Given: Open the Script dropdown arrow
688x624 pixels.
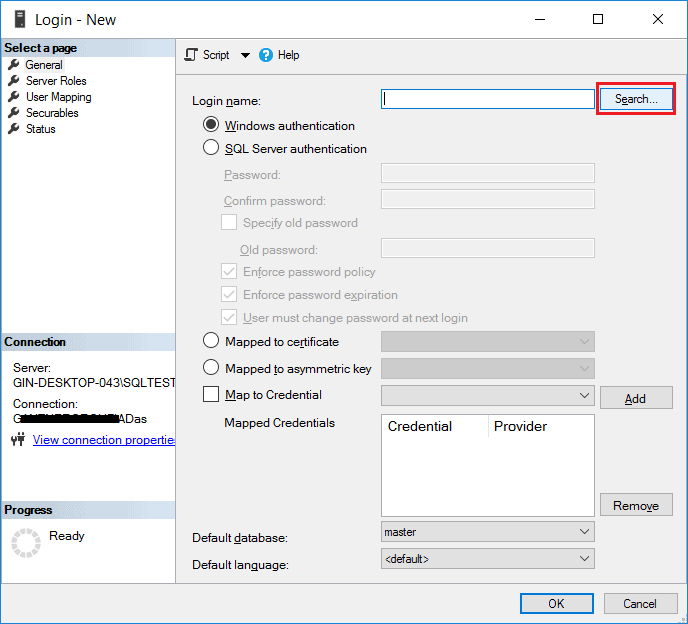Looking at the screenshot, I should click(245, 55).
